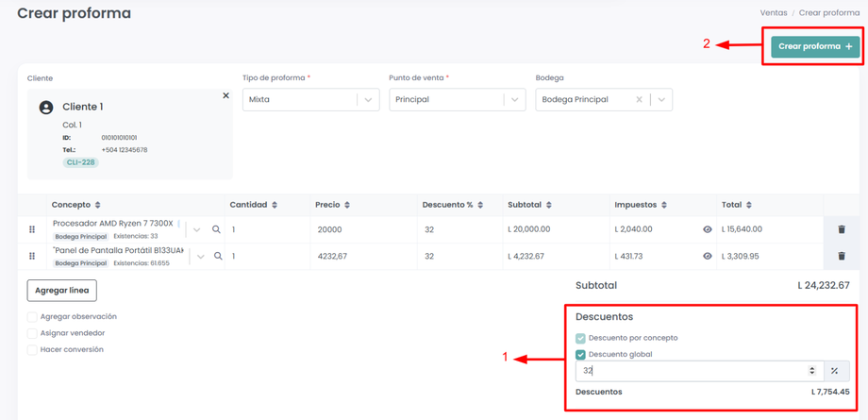Remove the selected client with X icon
Viewport: 868px width, 420px height.
point(225,96)
